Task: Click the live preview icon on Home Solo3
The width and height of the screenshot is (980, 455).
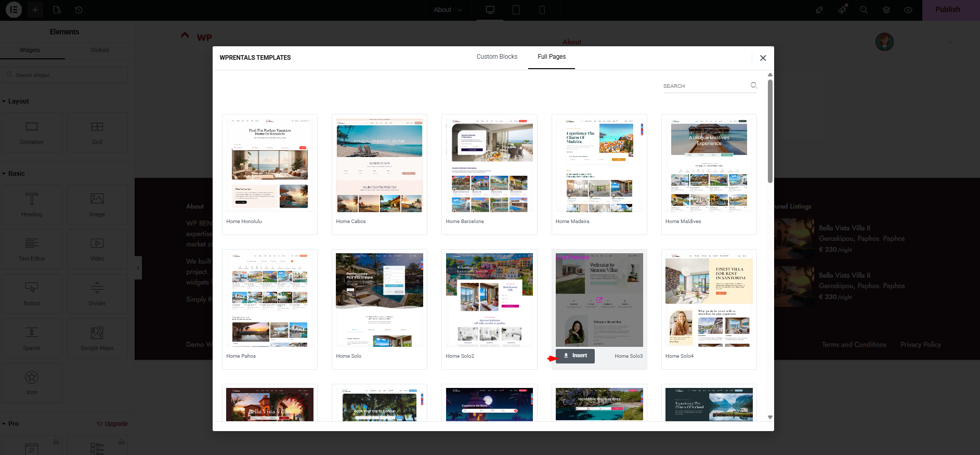Action: coord(599,300)
